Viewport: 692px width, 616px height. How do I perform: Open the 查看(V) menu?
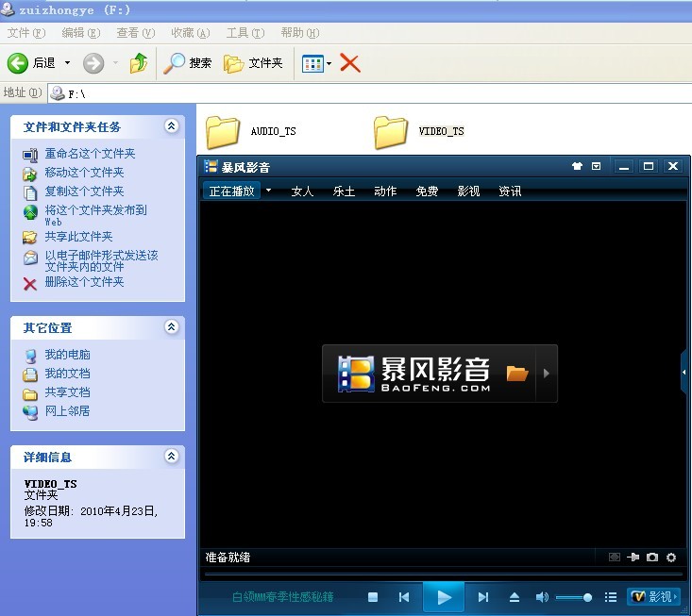point(136,33)
